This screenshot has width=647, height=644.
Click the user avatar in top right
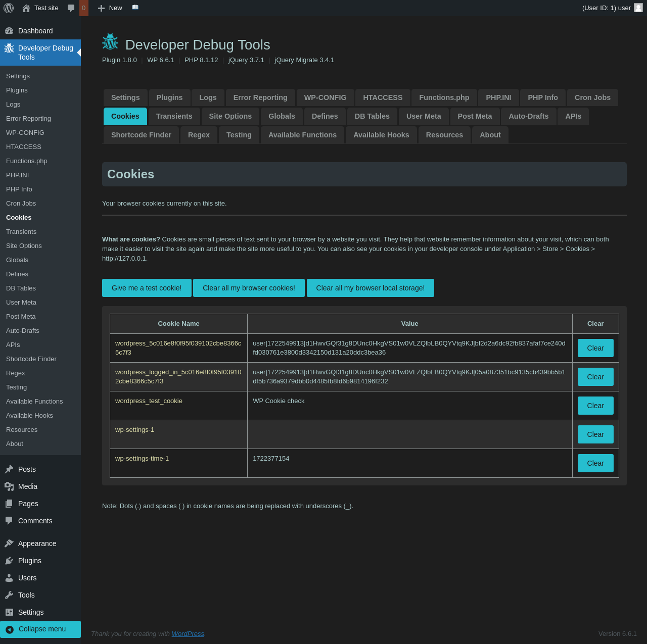tap(638, 8)
